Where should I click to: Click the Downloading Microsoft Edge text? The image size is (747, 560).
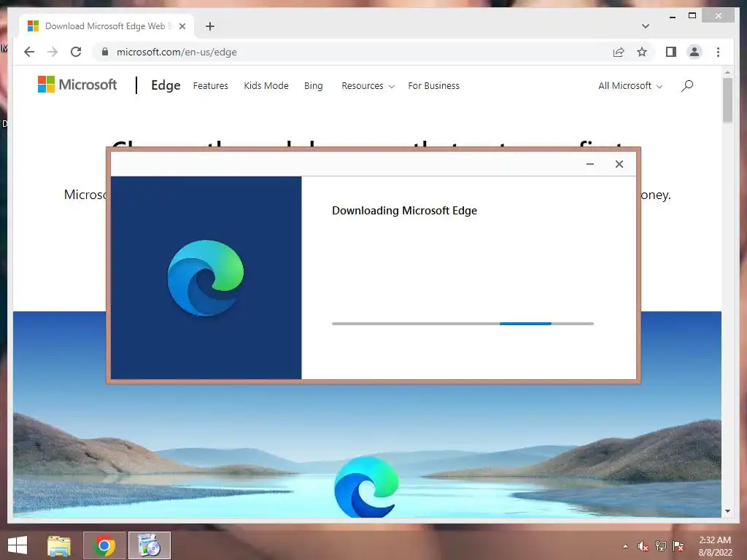coord(404,211)
